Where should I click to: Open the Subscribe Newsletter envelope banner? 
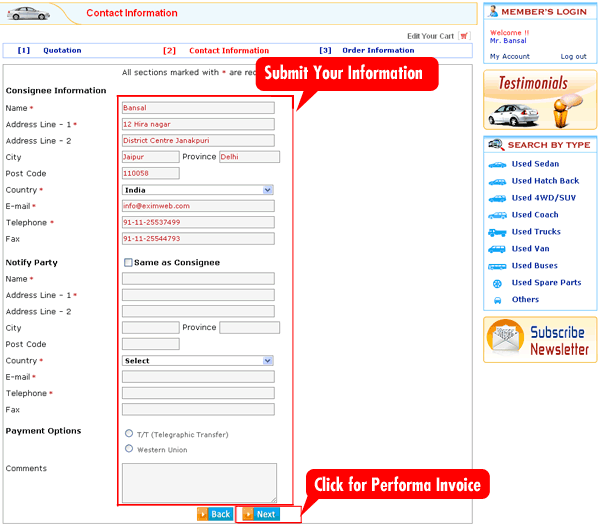pos(540,340)
